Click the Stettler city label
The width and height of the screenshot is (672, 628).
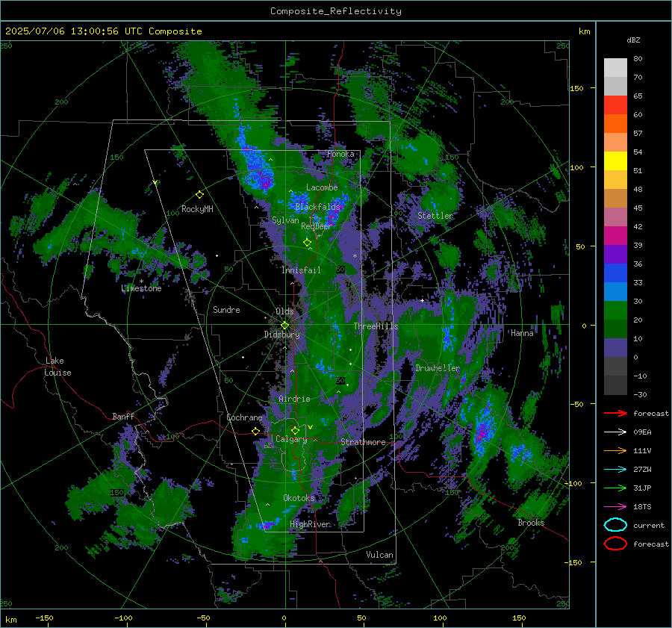(435, 216)
